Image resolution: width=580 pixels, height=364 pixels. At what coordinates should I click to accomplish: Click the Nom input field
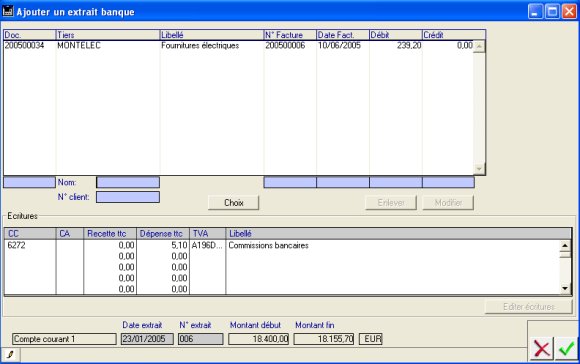(x=128, y=182)
